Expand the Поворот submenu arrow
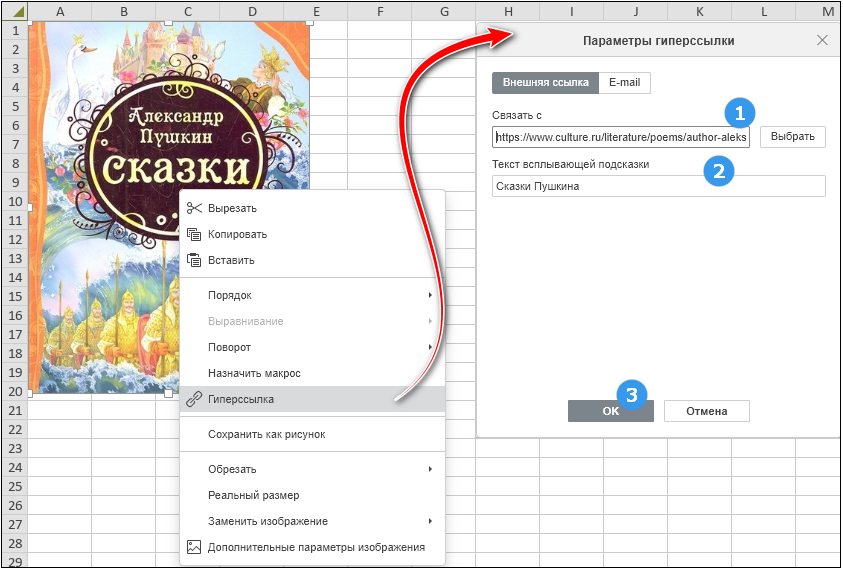843x569 pixels. 430,347
